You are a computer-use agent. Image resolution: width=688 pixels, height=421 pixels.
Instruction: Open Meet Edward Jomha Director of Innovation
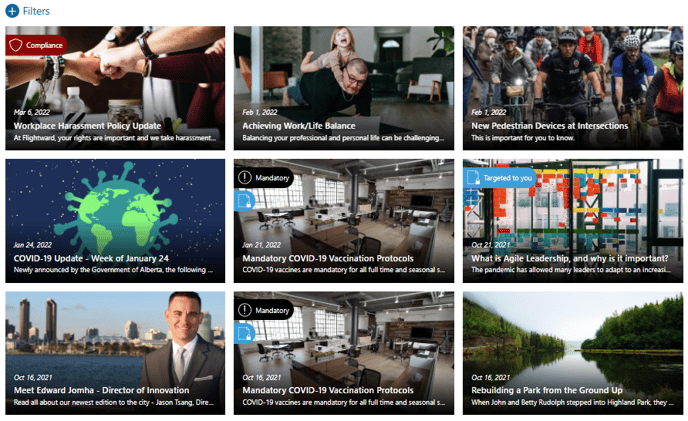(101, 390)
